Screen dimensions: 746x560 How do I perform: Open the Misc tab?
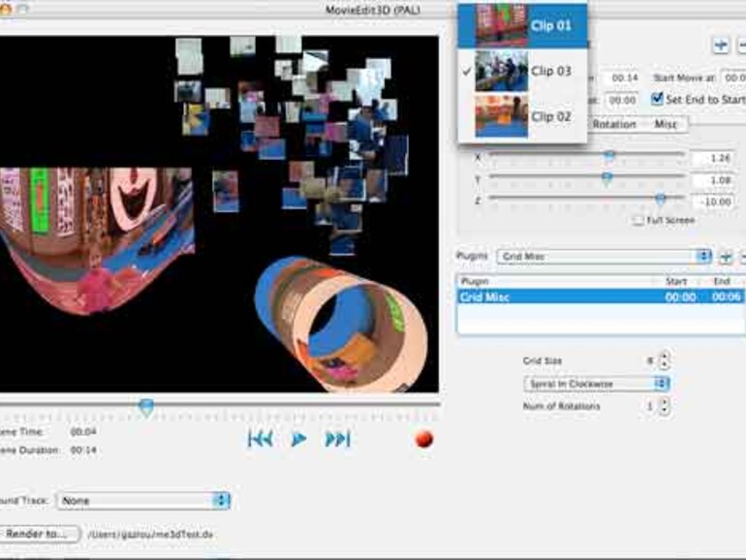coord(666,124)
